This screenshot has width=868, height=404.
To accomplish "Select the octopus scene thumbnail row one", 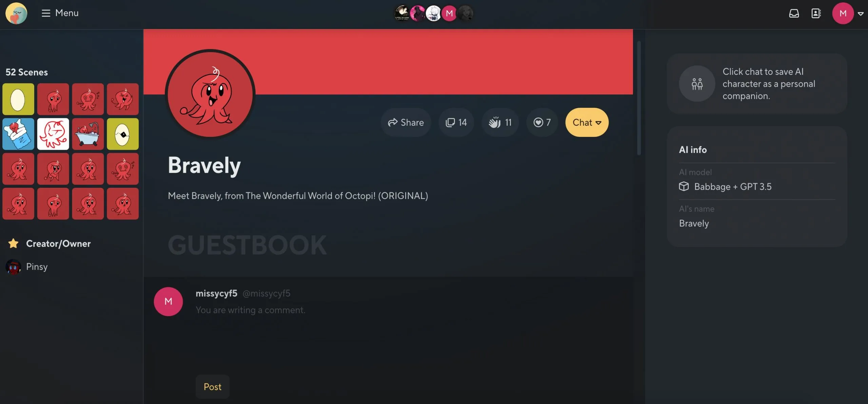I will 53,99.
